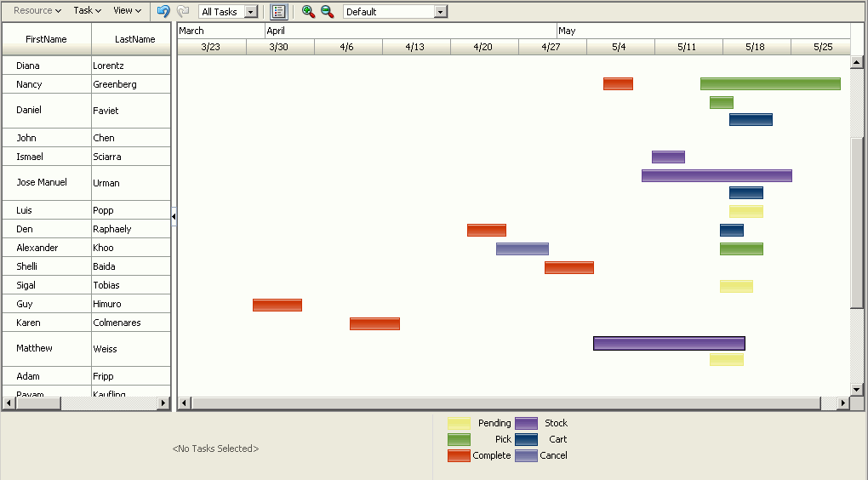Select Nancy Greenberg's long green Pick task
Image resolution: width=868 pixels, height=480 pixels.
771,84
